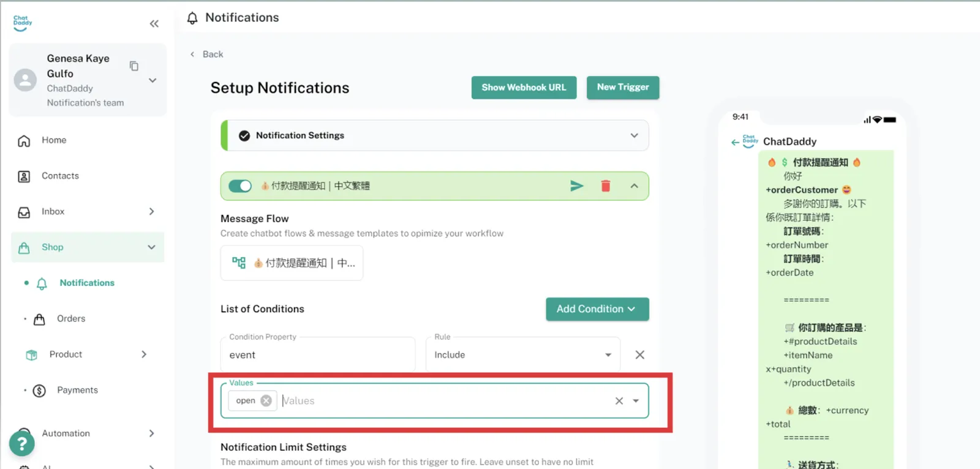Remove the 'open' value chip
This screenshot has width=980, height=469.
[266, 400]
